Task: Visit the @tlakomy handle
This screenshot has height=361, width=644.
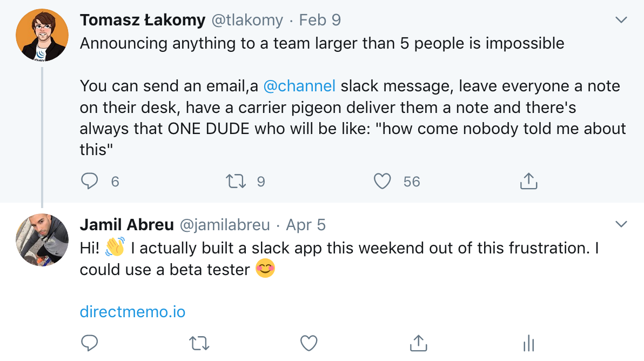Action: click(247, 21)
